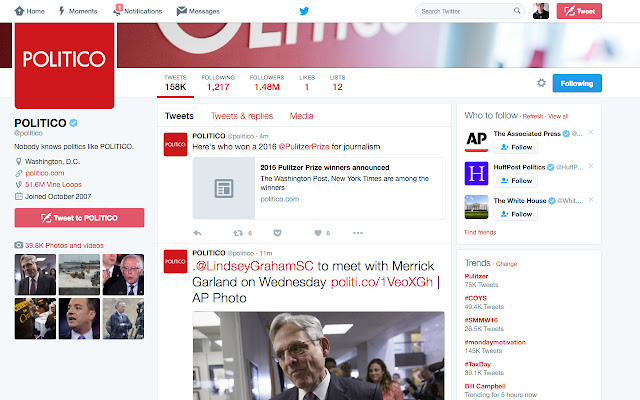Click the reply arrow on Pulitzer tweet
The width and height of the screenshot is (640, 400).
197,233
